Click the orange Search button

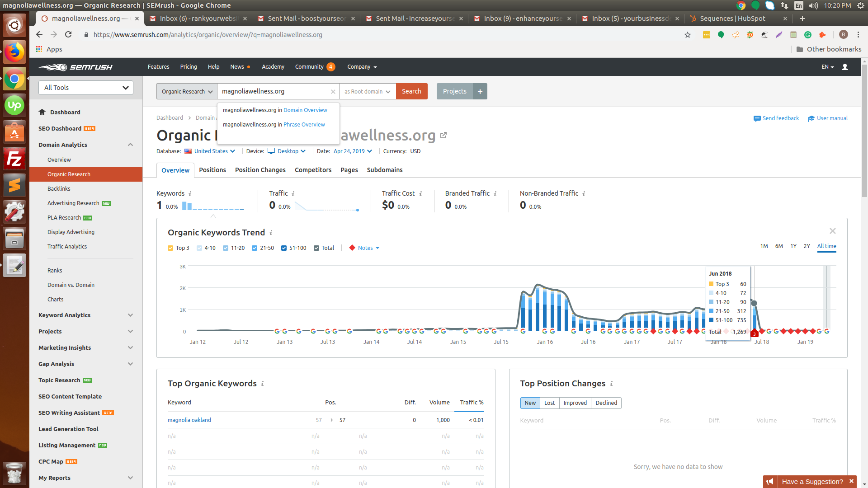[412, 91]
